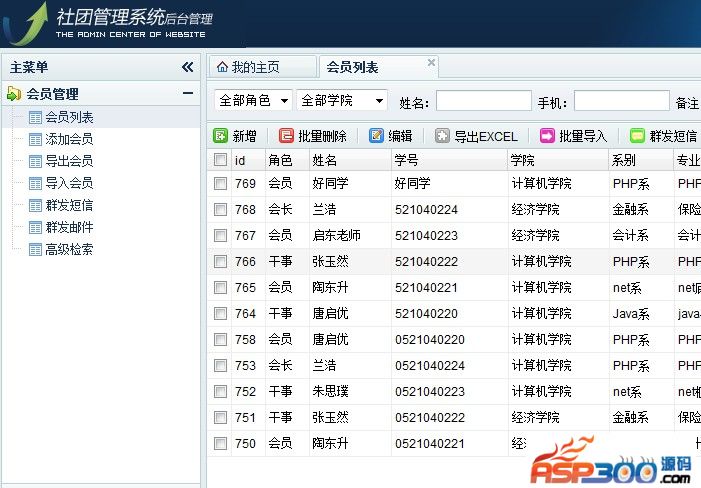701x488 pixels.
Task: Open 添加会员 in the sidebar menu
Action: (x=68, y=139)
